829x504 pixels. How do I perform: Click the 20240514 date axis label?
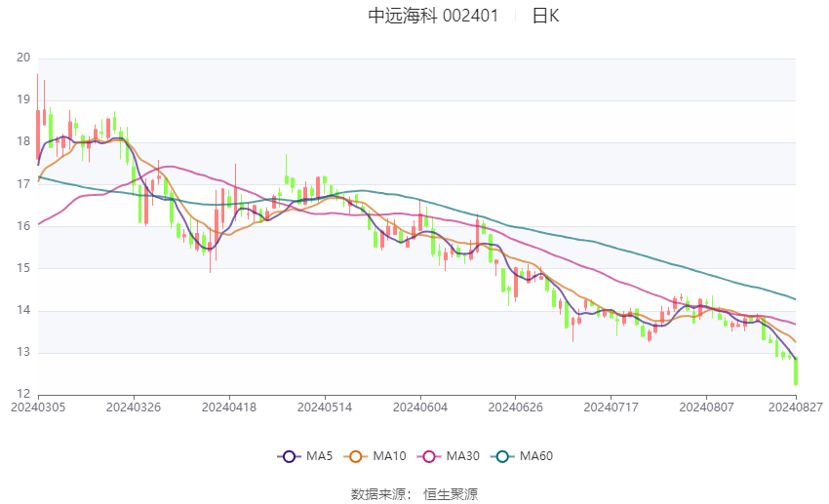tap(325, 407)
